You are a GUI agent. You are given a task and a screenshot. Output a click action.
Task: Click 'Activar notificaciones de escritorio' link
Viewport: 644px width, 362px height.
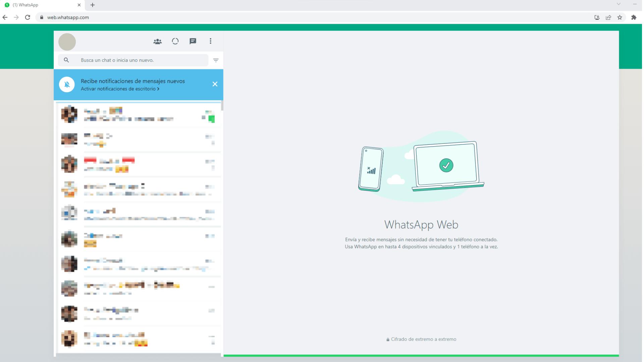(x=120, y=89)
